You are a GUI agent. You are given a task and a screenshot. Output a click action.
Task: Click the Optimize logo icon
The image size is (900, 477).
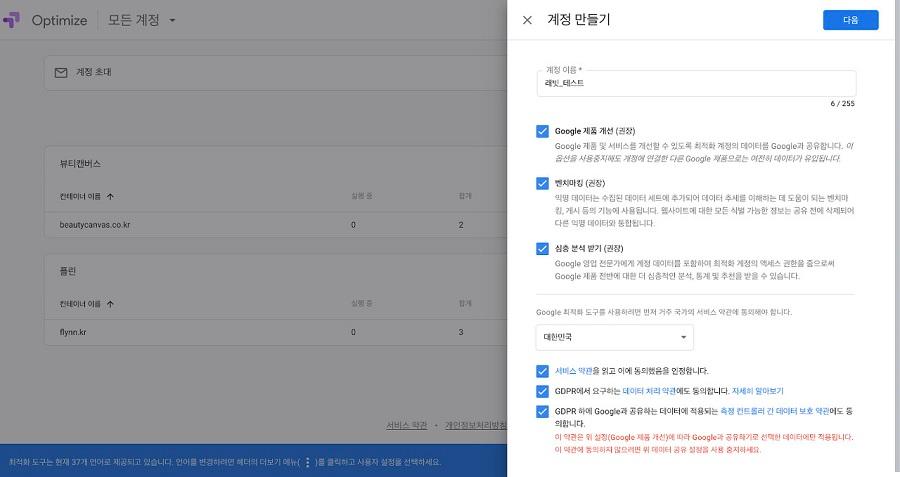click(x=11, y=20)
